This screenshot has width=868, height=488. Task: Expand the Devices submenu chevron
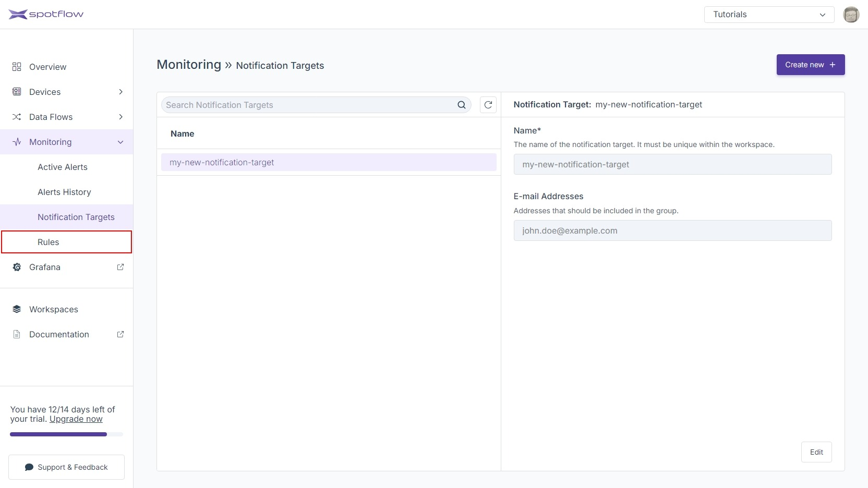pos(120,92)
